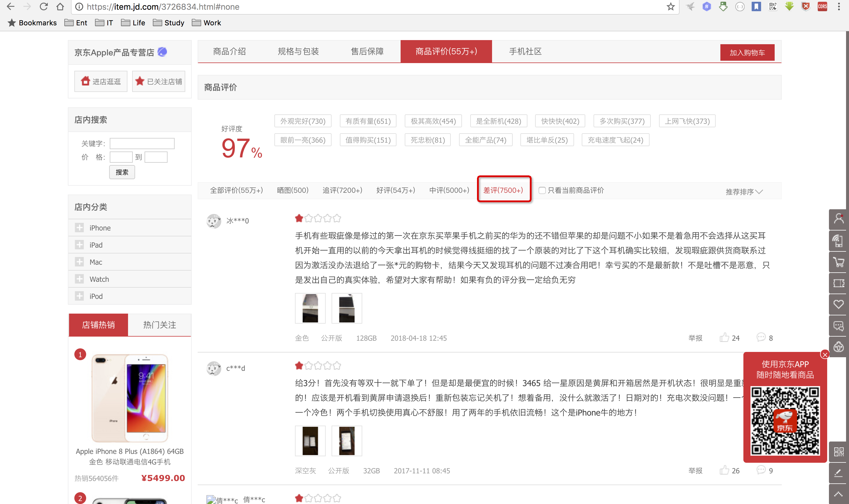The width and height of the screenshot is (849, 504).
Task: Click the 搜索 button in store search
Action: (122, 172)
